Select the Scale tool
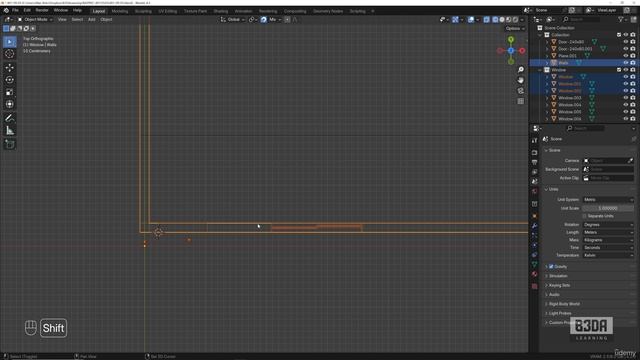Viewport: 640px width, 360px height. 10,92
